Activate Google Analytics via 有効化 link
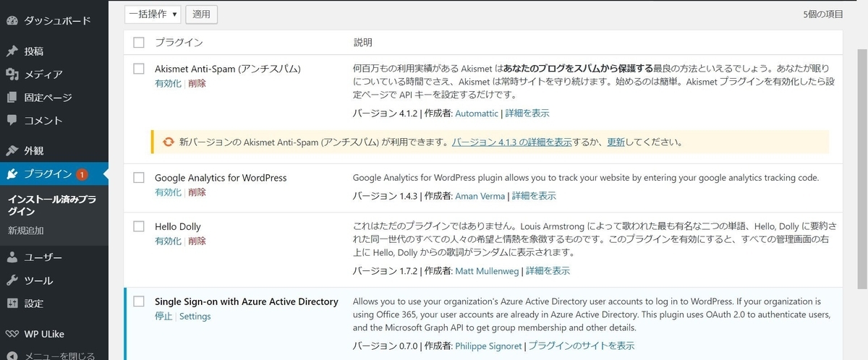This screenshot has height=360, width=868. pyautogui.click(x=168, y=192)
